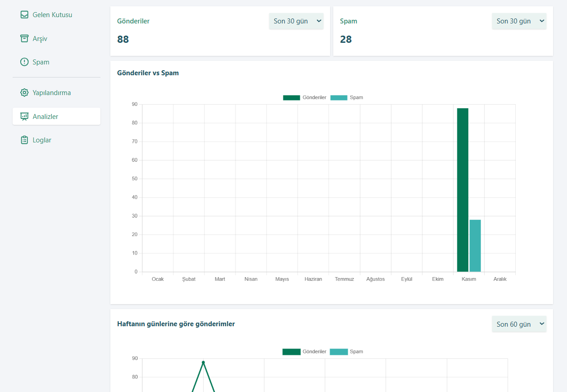Viewport: 567px width, 392px height.
Task: Click the Loglar clipboard icon
Action: coord(24,140)
